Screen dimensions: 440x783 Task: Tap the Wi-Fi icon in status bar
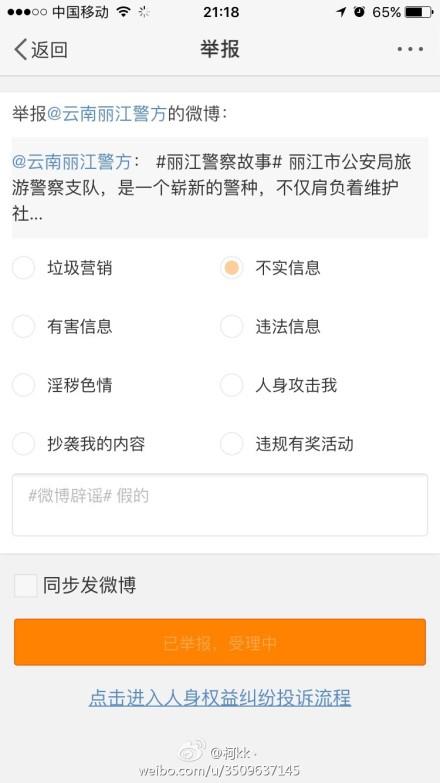click(123, 12)
